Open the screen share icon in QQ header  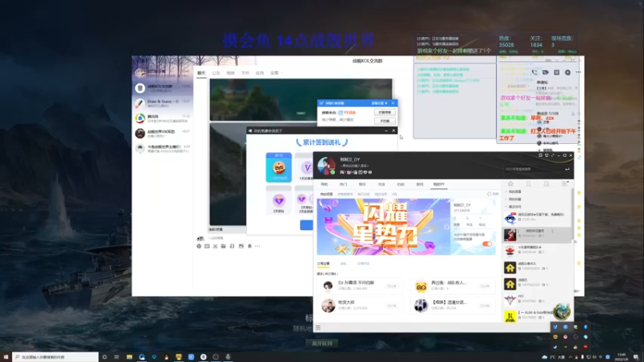pyautogui.click(x=556, y=72)
